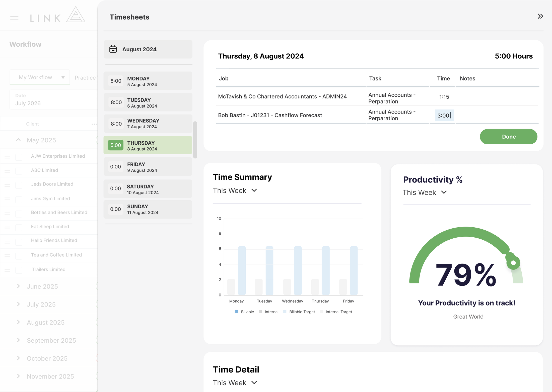Select Thursday 8 August 2024 entry
This screenshot has width=552, height=392.
coord(148,145)
